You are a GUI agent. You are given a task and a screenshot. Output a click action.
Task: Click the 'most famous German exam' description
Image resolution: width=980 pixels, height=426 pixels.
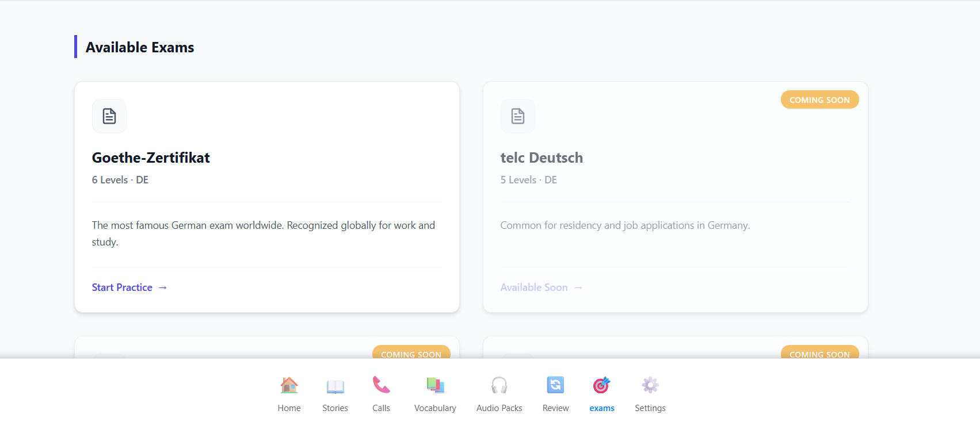(x=264, y=233)
